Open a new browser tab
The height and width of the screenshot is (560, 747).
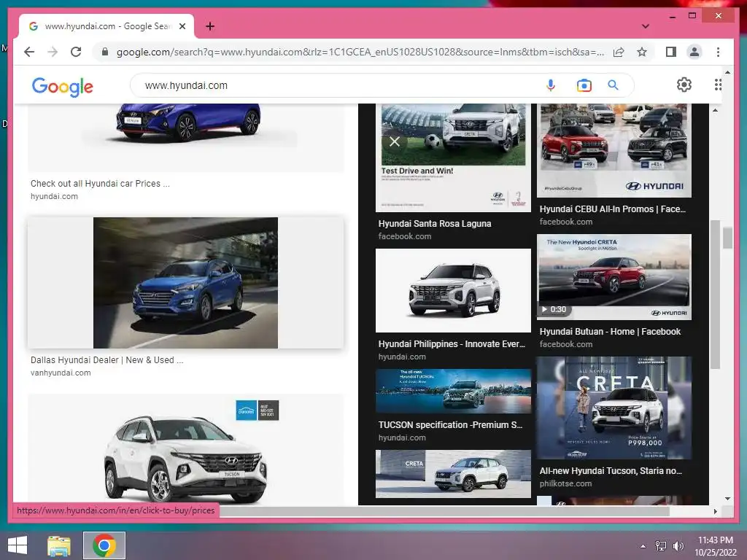click(210, 26)
